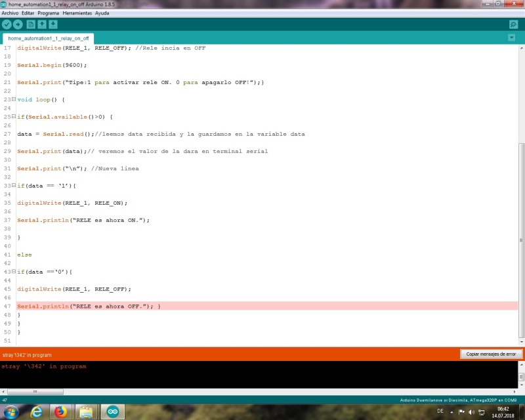The image size is (525, 420).
Task: Click the stray '\342' error message in console
Action: point(43,366)
